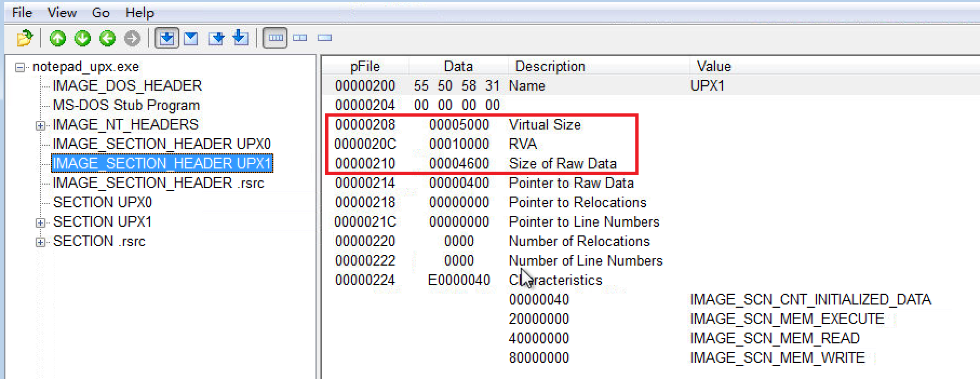Open the File menu
The width and height of the screenshot is (980, 379).
22,12
